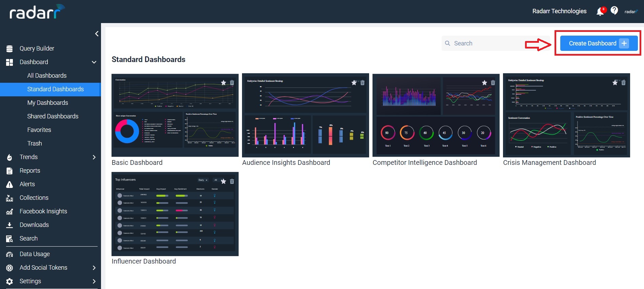
Task: Open the notifications bell
Action: point(600,12)
